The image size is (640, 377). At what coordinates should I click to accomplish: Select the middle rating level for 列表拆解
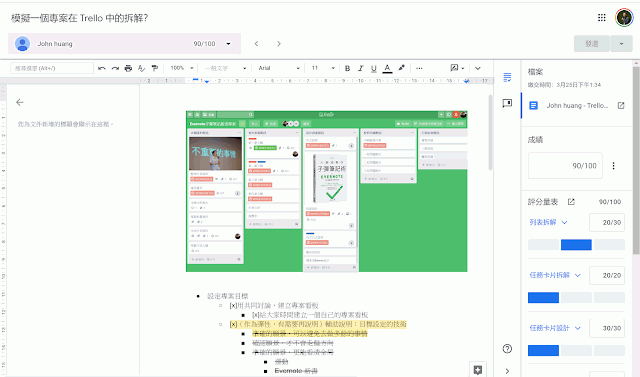tap(576, 244)
